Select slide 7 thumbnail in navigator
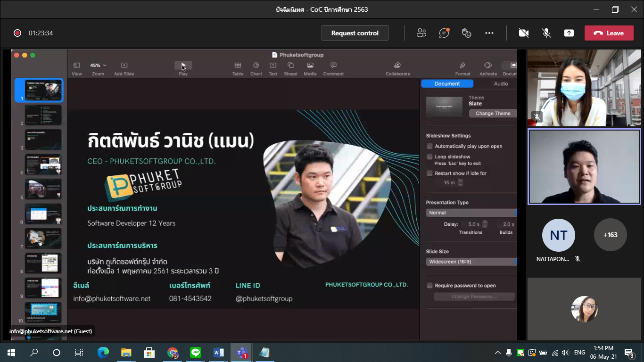Image resolution: width=644 pixels, height=362 pixels. 43,239
